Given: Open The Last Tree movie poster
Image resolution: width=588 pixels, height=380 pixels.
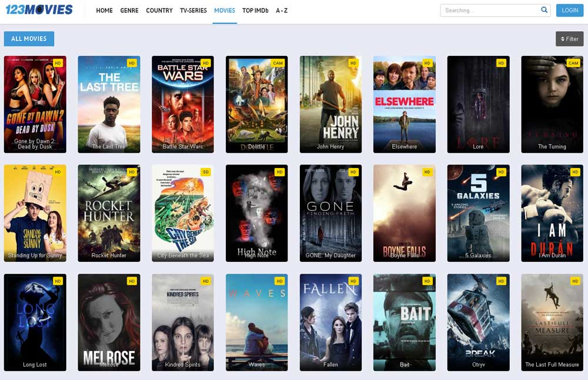Looking at the screenshot, I should coord(109,104).
